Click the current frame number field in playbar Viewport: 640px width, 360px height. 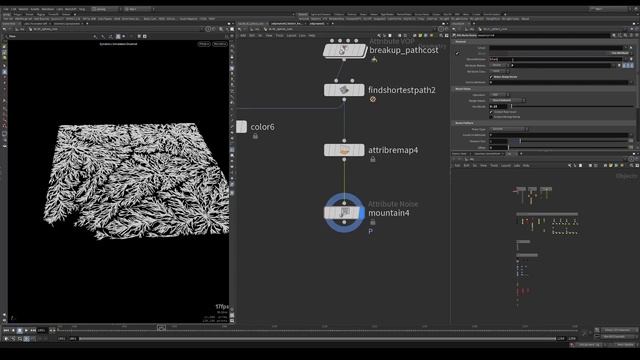click(42, 330)
